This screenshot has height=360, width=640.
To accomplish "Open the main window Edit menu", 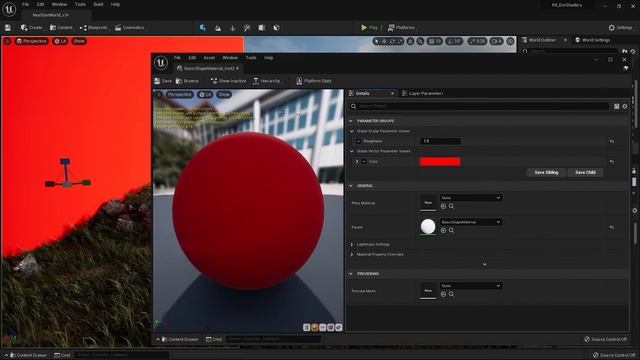I will tap(40, 4).
